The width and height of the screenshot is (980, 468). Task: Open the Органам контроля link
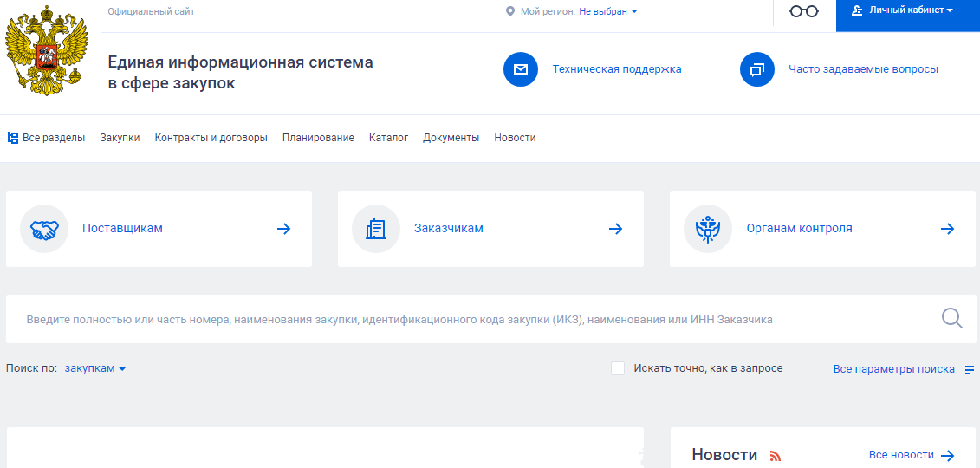click(800, 229)
